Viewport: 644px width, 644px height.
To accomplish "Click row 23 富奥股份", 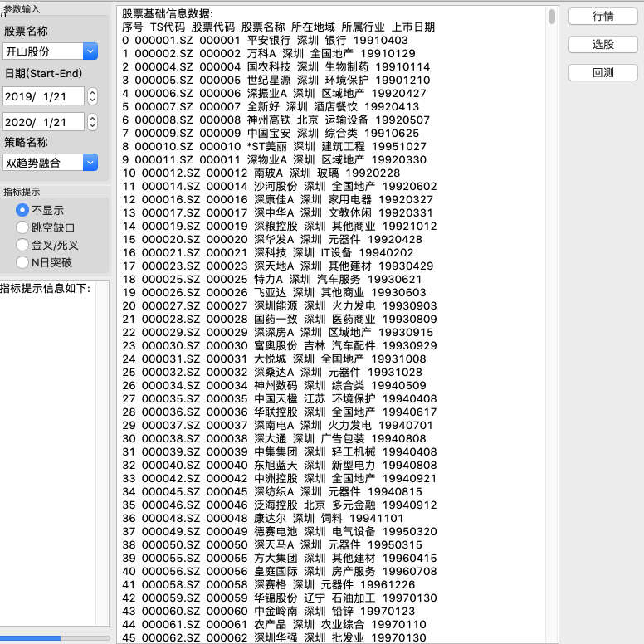I will [280, 345].
